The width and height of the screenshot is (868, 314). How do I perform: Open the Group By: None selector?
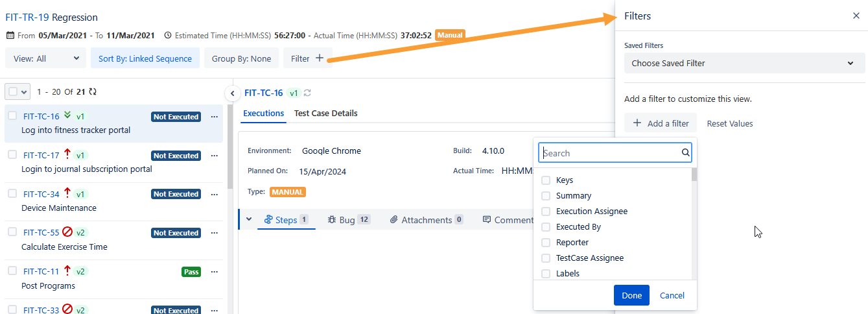tap(241, 58)
